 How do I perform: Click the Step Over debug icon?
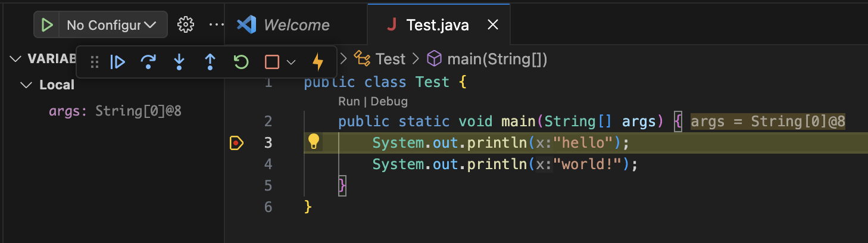coord(148,62)
